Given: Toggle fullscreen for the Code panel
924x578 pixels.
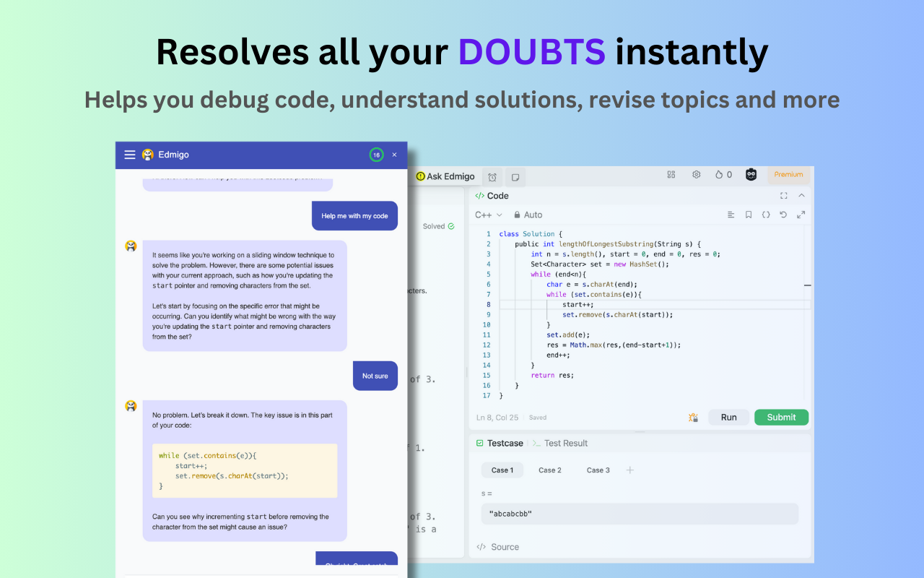Looking at the screenshot, I should [784, 196].
